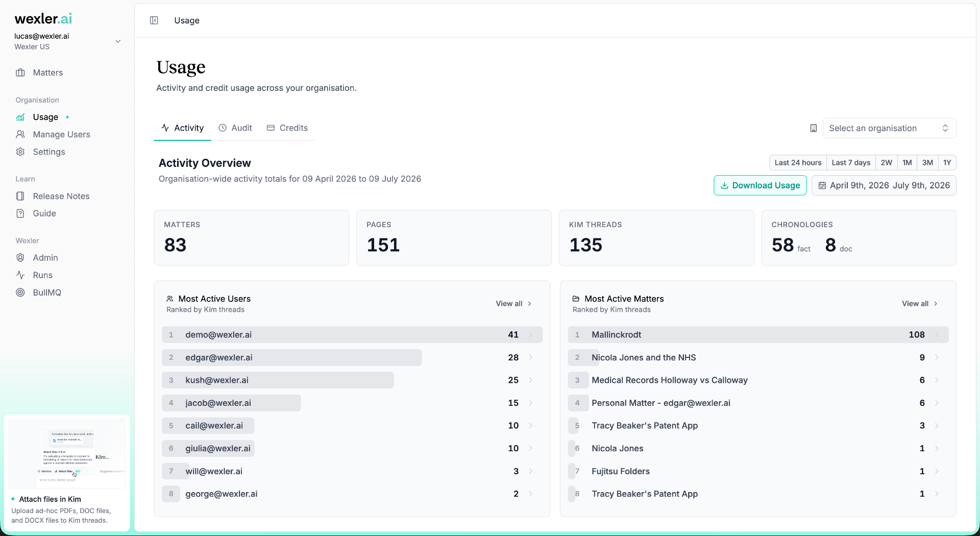Open the Select an organisation dropdown
Viewport: 980px width, 536px height.
889,128
